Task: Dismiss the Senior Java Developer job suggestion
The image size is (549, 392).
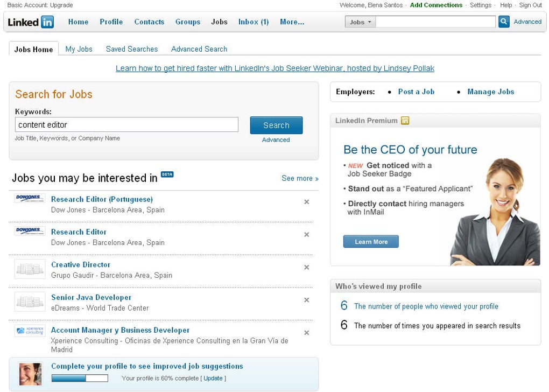Action: coord(307,300)
